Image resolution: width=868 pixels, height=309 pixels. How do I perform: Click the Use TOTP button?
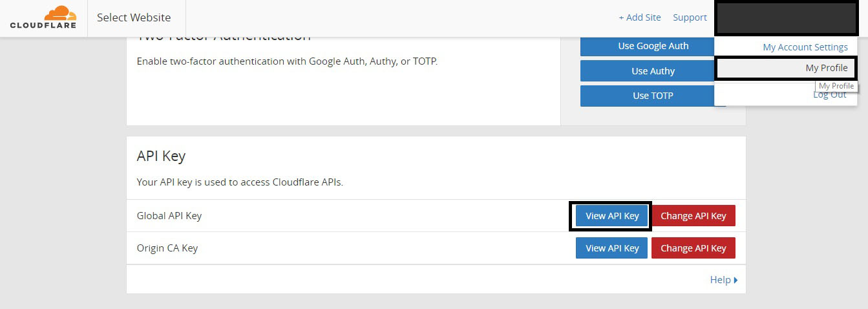tap(653, 96)
